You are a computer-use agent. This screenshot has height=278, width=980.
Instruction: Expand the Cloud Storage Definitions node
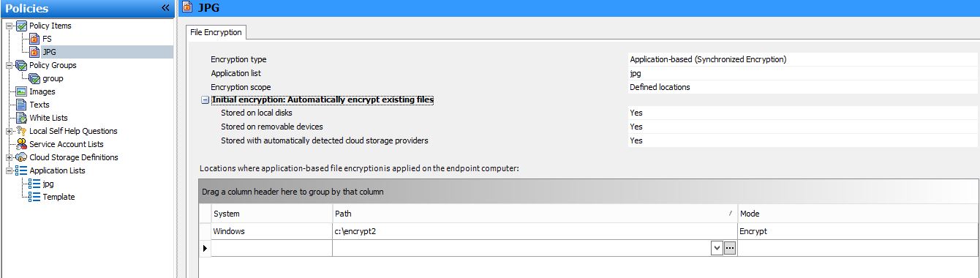tap(9, 157)
